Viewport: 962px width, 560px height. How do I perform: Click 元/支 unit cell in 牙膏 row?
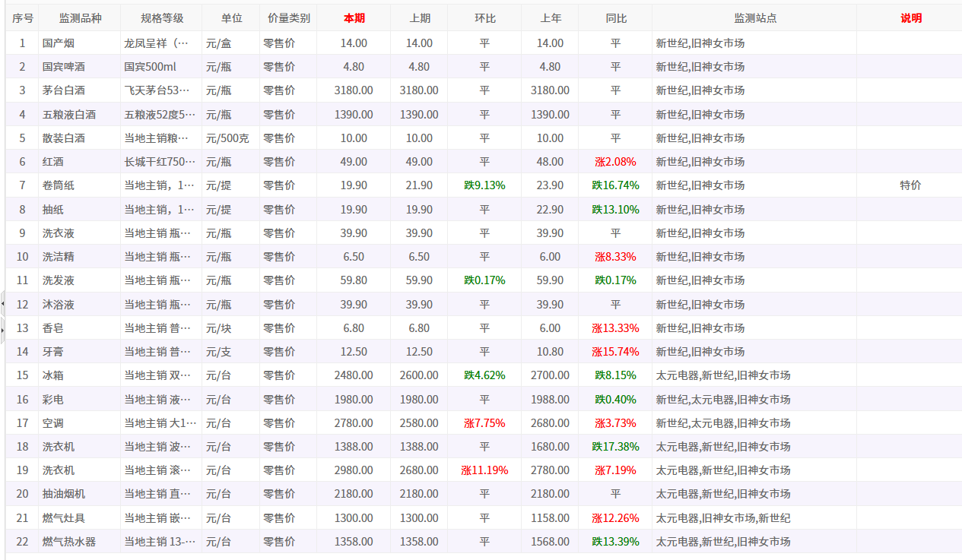coord(231,352)
